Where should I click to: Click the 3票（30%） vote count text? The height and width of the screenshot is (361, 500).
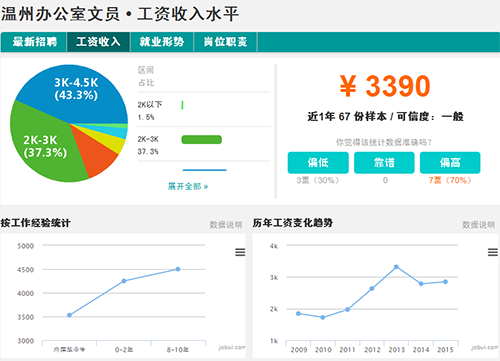click(318, 180)
